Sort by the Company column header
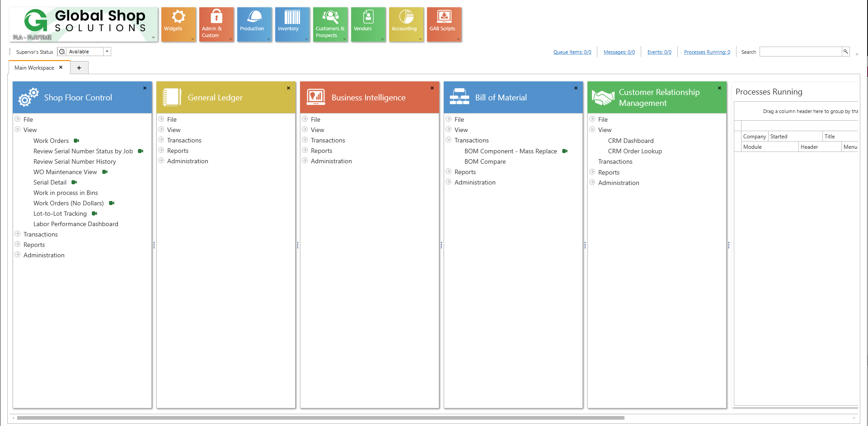Screen dimensions: 868x426 755,136
